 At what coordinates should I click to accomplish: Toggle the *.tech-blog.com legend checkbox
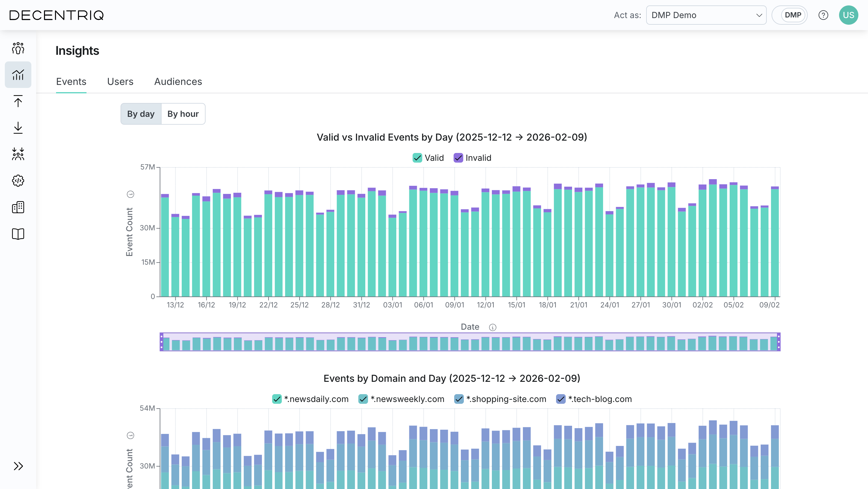pos(561,399)
